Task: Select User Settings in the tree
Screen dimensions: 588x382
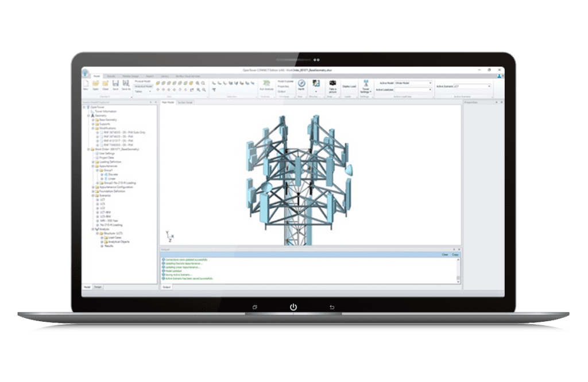Action: coord(107,154)
